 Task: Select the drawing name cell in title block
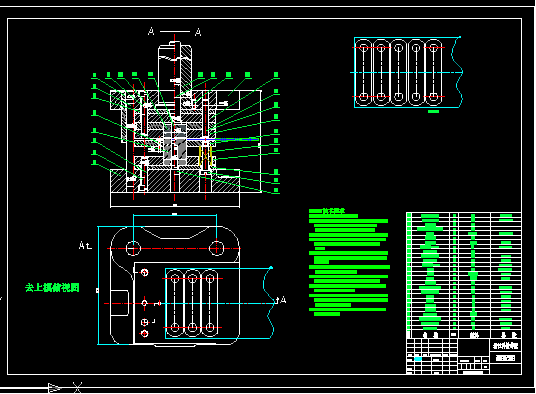(x=506, y=345)
